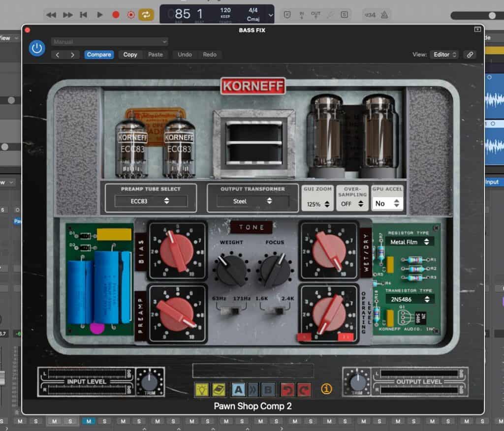
Task: Click the expand window icon near BASS FIX title
Action: [x=477, y=29]
